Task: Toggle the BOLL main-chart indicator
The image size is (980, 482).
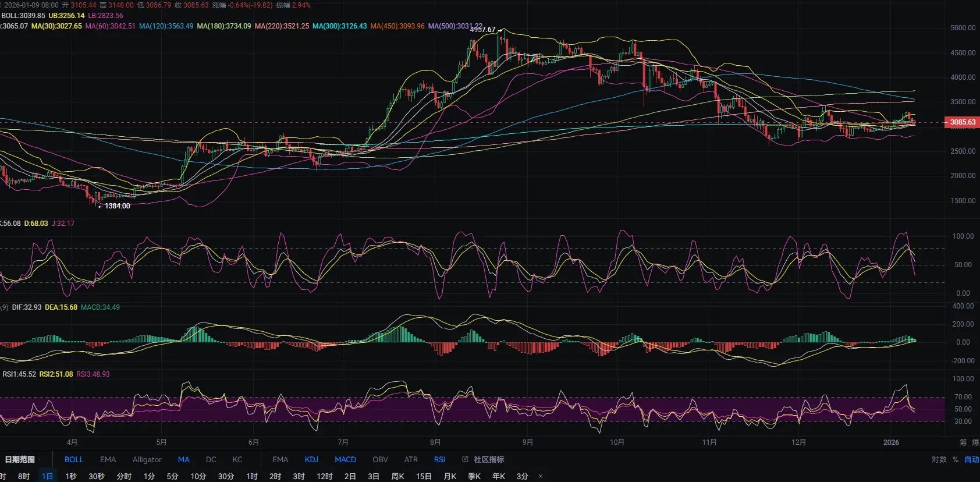Action: tap(74, 459)
